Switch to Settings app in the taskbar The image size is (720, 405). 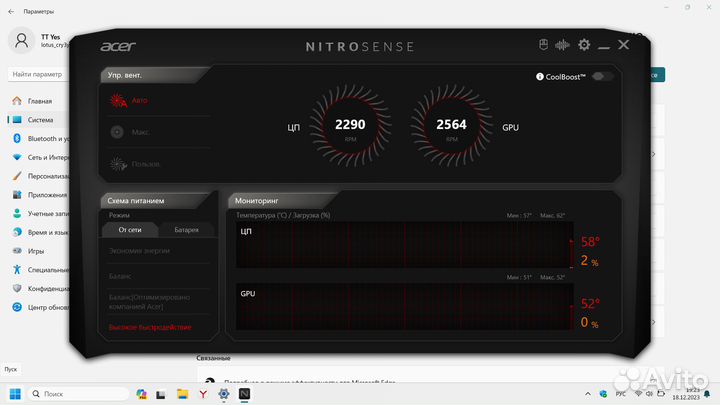[224, 394]
